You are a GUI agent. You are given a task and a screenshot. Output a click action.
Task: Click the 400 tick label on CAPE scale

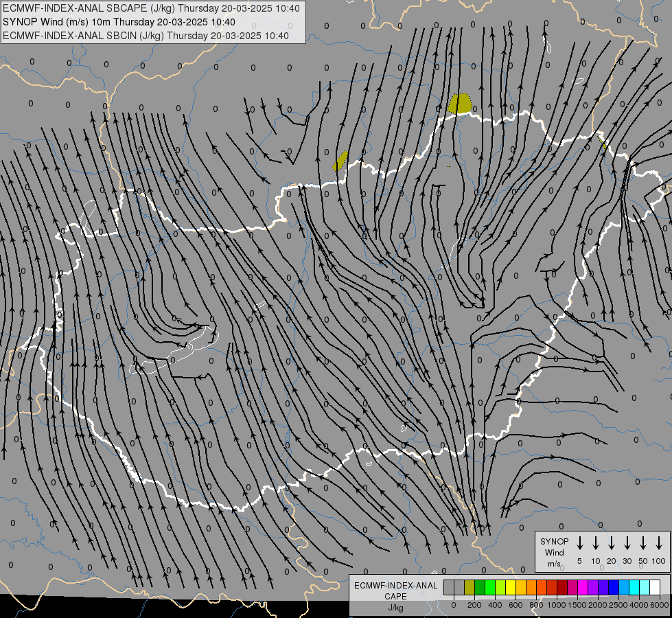(x=495, y=605)
